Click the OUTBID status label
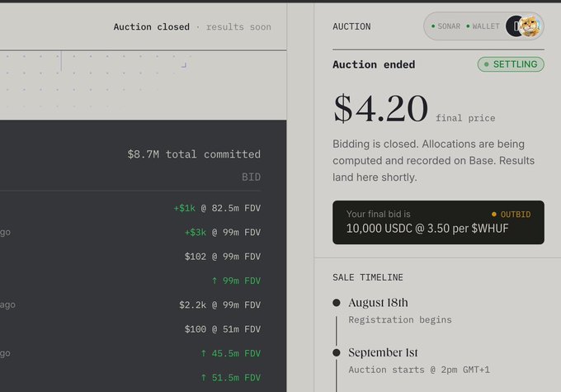 click(x=511, y=215)
